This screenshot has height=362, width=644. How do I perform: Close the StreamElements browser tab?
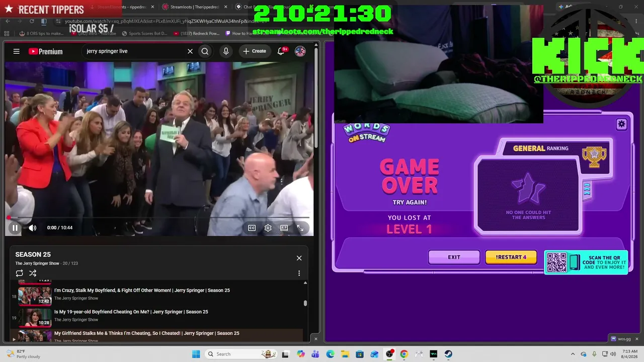coord(152,7)
